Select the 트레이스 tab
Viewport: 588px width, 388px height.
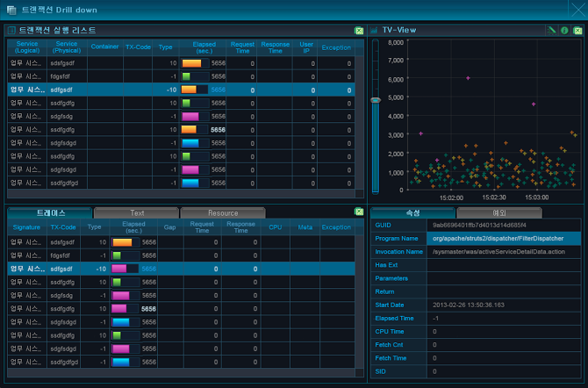pyautogui.click(x=49, y=213)
